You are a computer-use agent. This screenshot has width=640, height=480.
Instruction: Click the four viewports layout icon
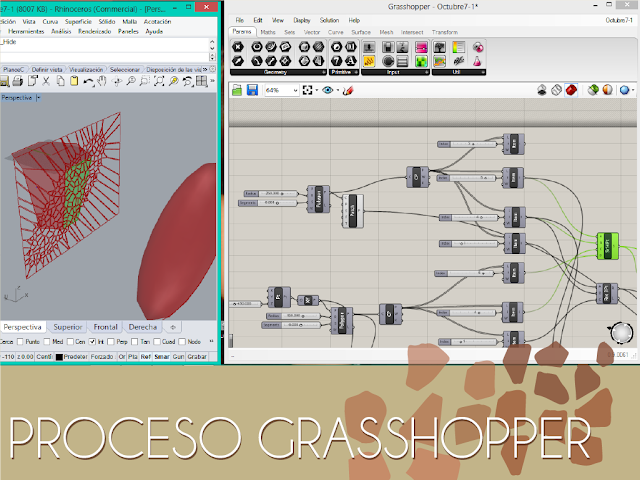click(x=202, y=81)
